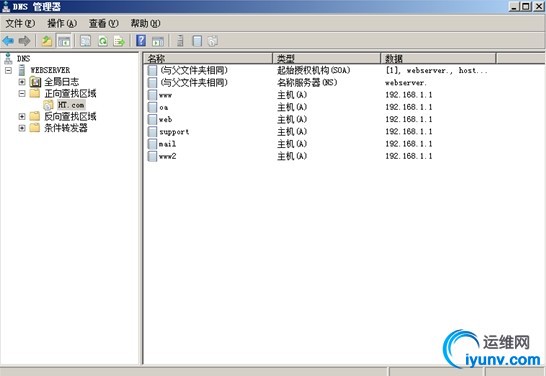Select the 反向查找区域 label in tree
This screenshot has height=376, width=546.
70,116
